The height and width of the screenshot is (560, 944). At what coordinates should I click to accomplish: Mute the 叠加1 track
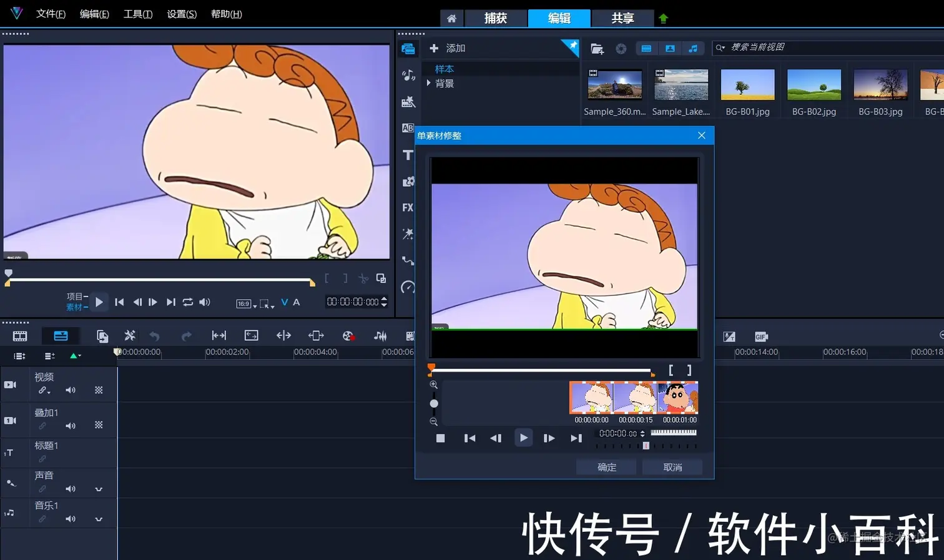click(71, 426)
